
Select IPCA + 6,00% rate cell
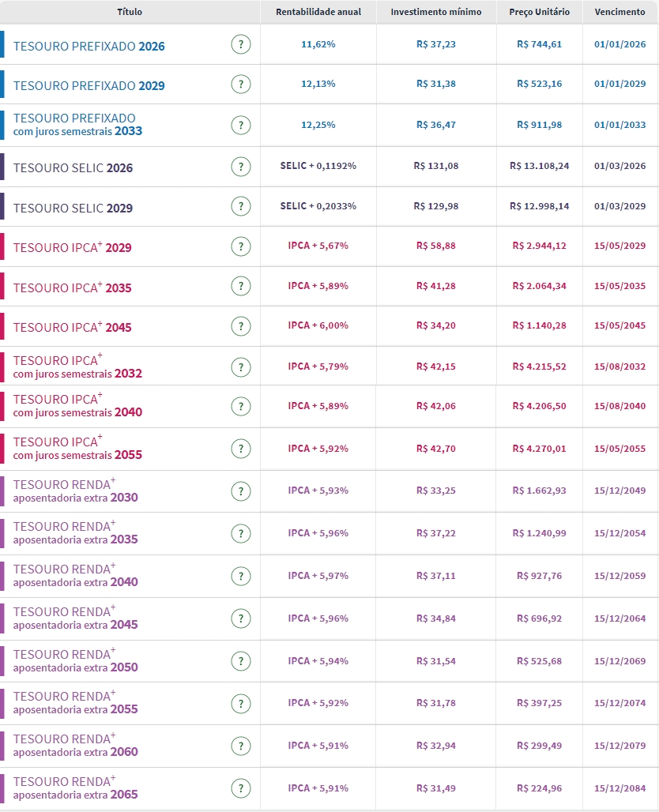click(318, 325)
